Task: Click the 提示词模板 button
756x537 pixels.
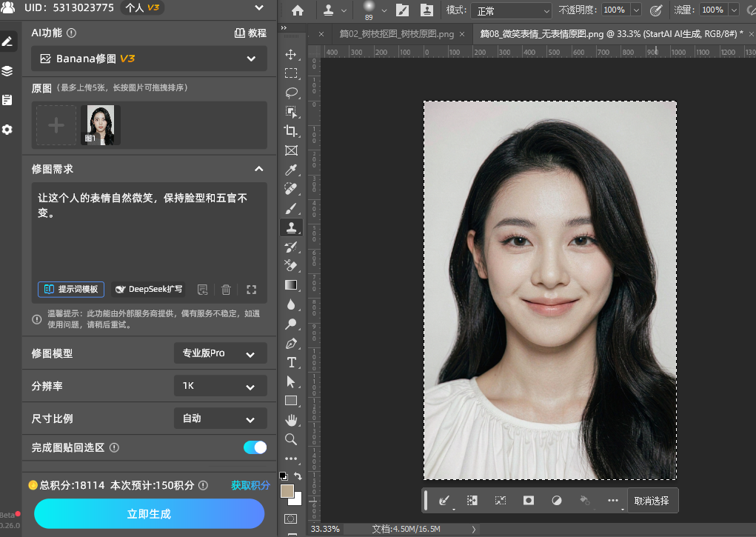Action: pos(71,289)
